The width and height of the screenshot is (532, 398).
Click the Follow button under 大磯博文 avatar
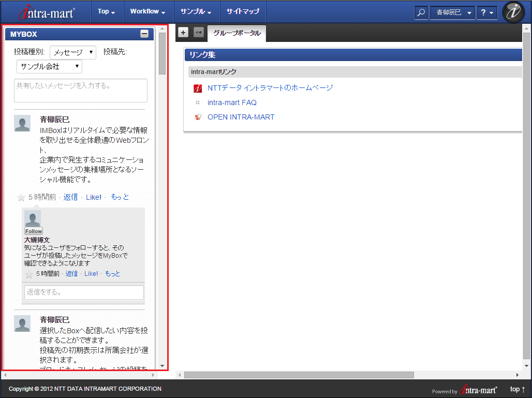click(x=34, y=231)
